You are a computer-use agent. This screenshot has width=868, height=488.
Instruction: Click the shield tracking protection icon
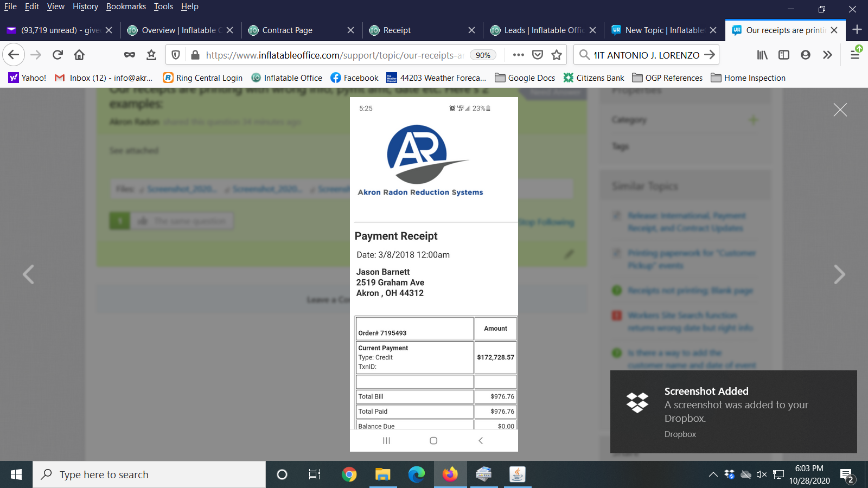(x=176, y=55)
